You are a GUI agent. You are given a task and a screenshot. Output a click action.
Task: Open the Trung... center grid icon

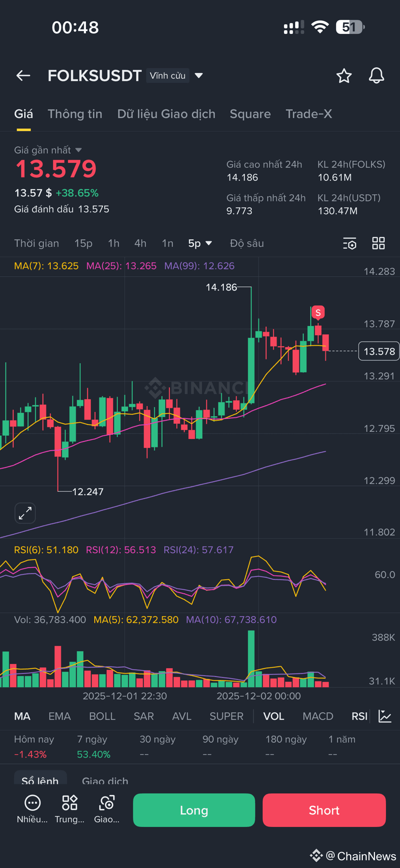tap(70, 809)
